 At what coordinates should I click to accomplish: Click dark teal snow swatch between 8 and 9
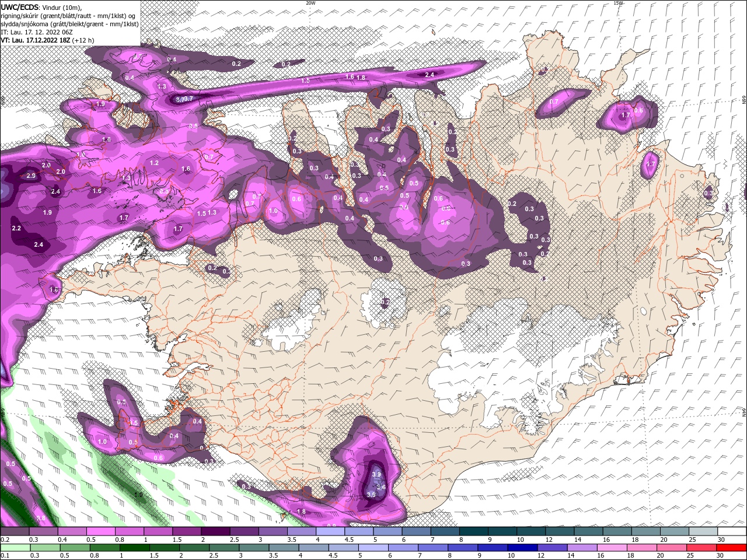point(474,531)
